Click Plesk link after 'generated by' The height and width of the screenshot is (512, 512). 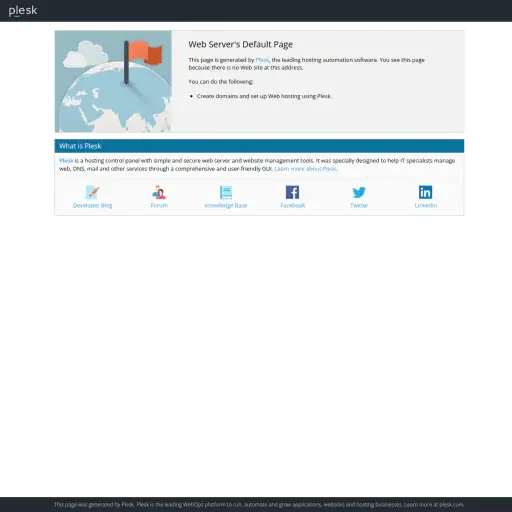coord(262,60)
